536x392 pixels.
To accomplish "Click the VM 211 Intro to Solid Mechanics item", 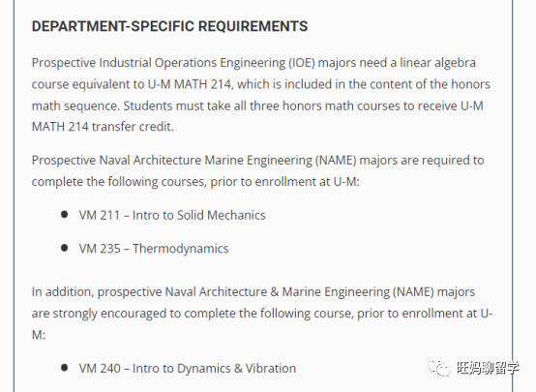I will click(x=172, y=215).
